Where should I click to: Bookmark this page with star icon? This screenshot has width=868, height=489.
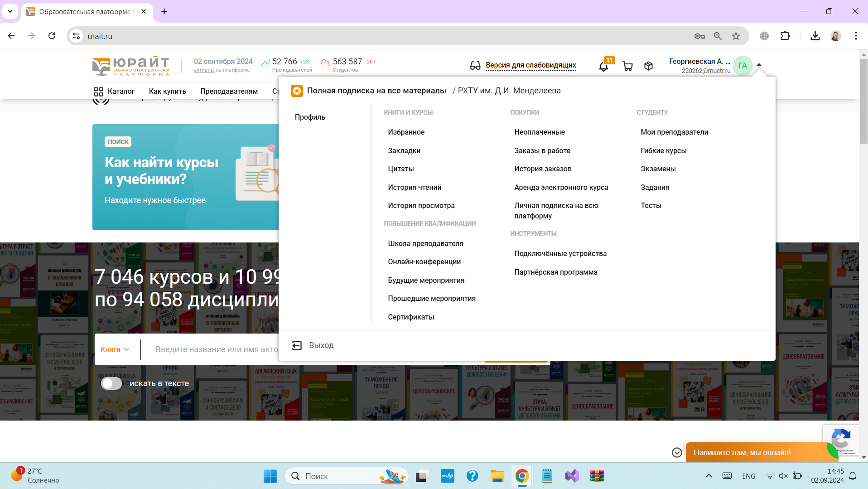(736, 36)
